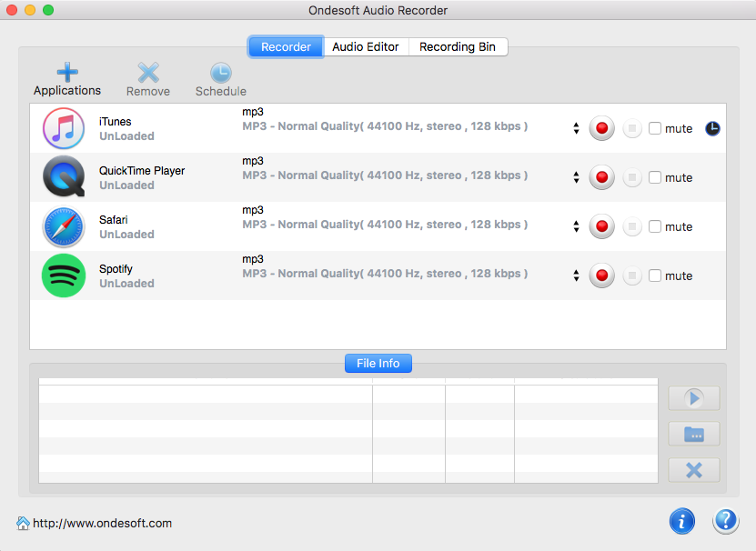The width and height of the screenshot is (756, 551).
Task: Click the info button near bottom right
Action: [681, 521]
